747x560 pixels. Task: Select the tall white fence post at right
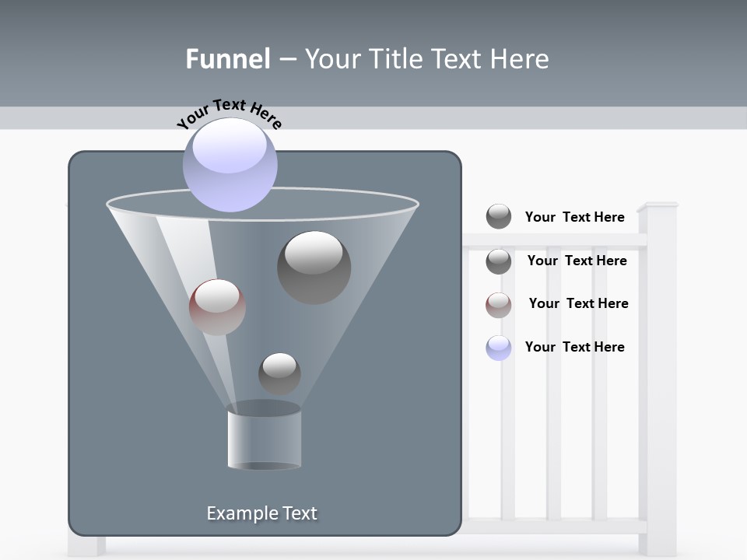coord(658,373)
